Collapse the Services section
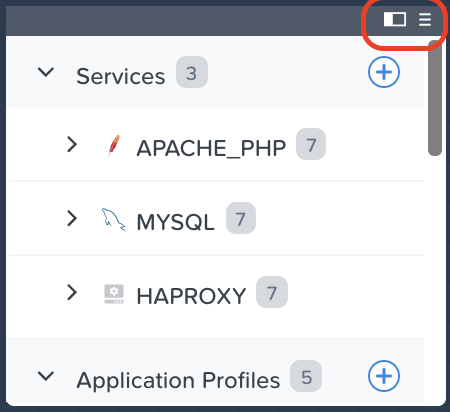The height and width of the screenshot is (412, 450). click(46, 72)
